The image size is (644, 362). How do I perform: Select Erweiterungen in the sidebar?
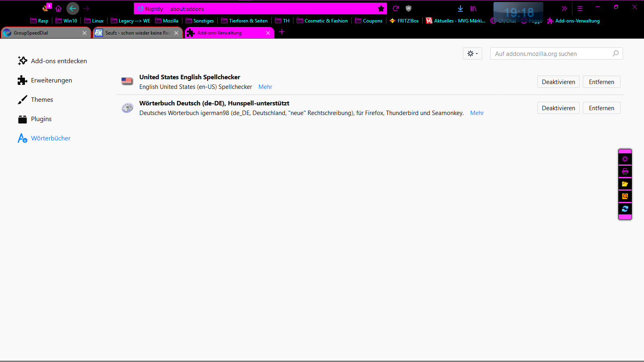51,80
